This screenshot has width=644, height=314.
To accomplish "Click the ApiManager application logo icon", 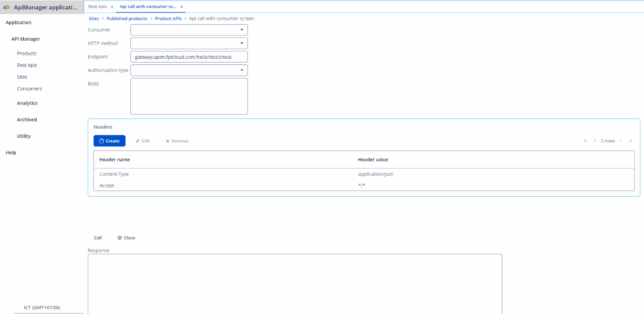I will coord(6,7).
